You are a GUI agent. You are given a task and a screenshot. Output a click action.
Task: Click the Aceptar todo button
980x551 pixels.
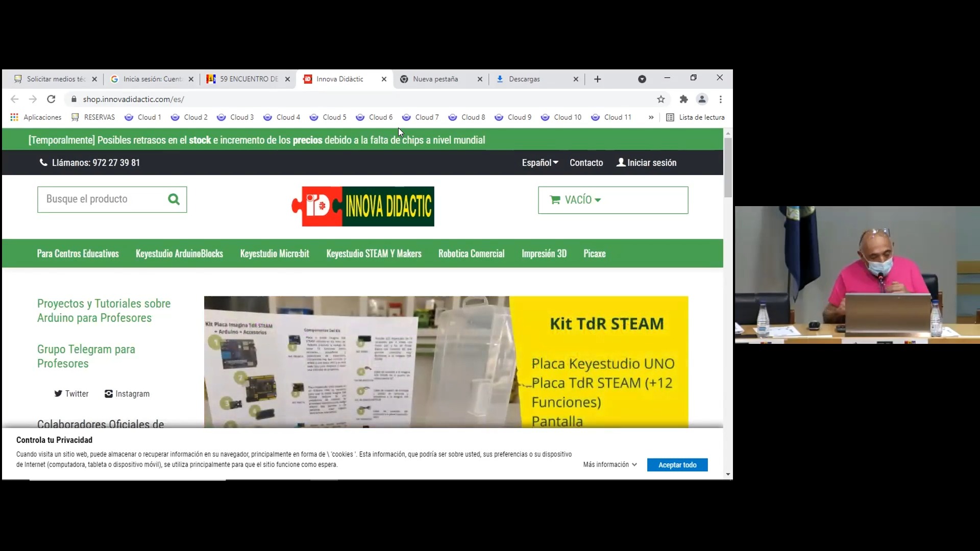coord(677,465)
